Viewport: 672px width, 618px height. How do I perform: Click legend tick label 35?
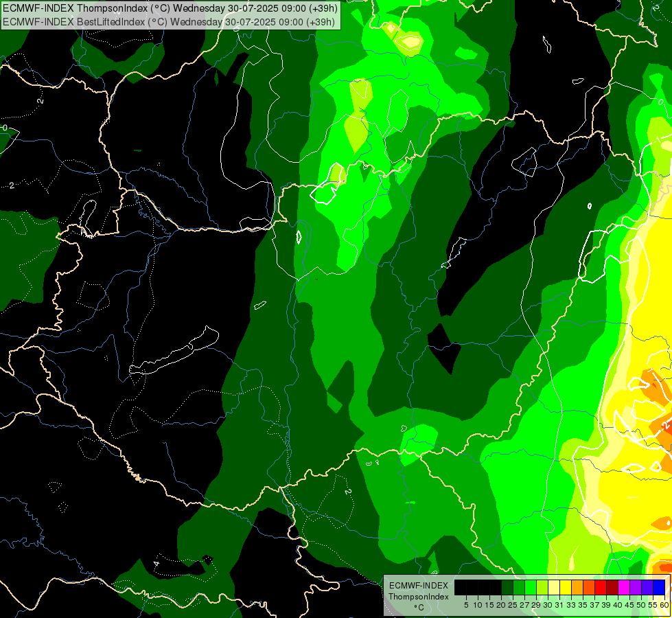(x=583, y=605)
